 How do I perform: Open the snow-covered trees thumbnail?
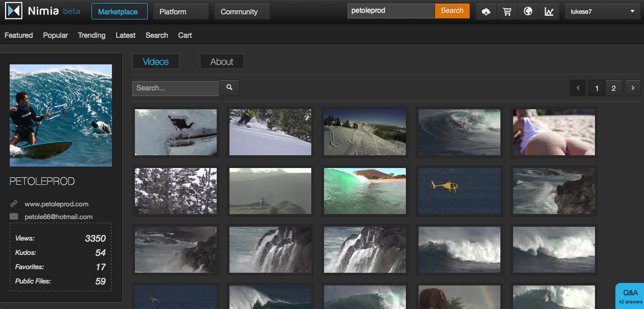(176, 191)
